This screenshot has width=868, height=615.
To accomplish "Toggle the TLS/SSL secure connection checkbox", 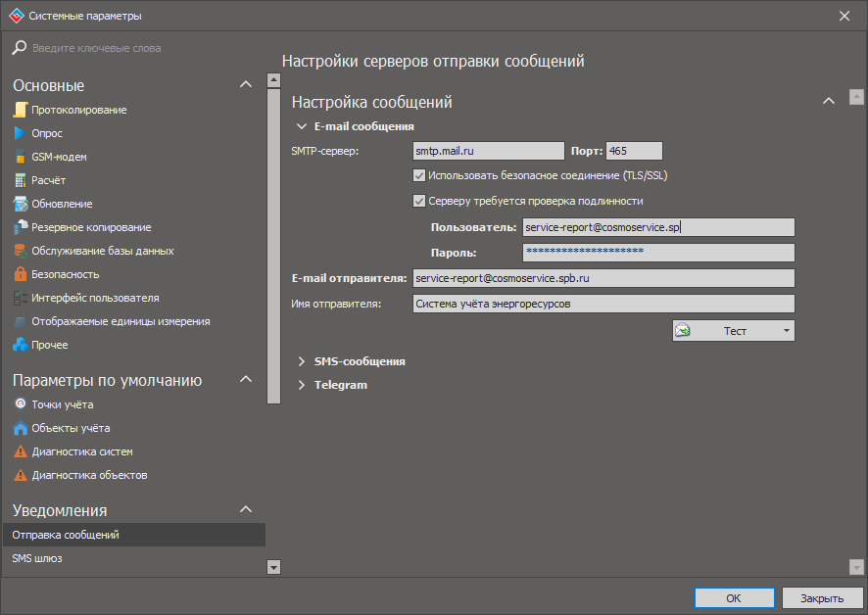I will pos(419,175).
